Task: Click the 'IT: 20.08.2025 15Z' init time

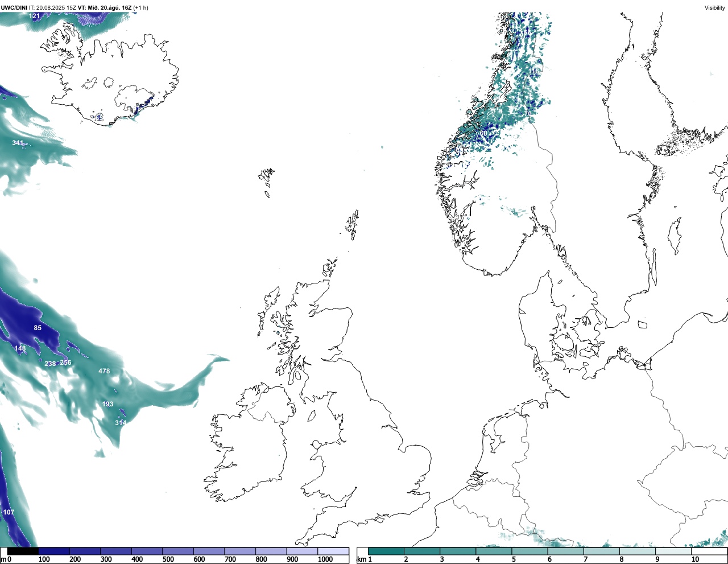Action: pos(52,7)
